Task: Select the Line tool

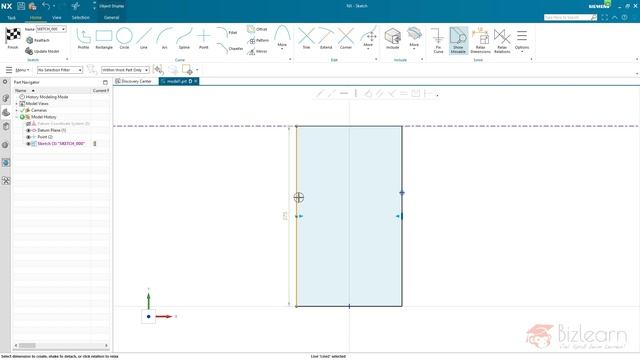Action: click(144, 39)
